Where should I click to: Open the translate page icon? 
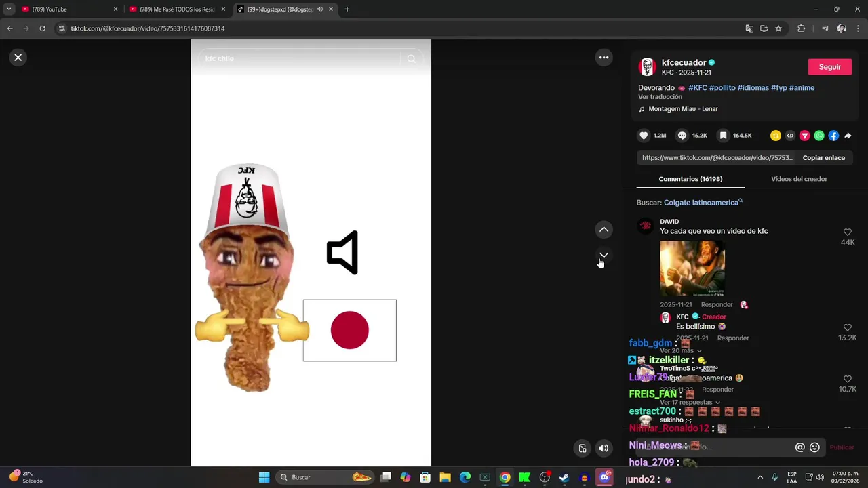click(x=749, y=28)
